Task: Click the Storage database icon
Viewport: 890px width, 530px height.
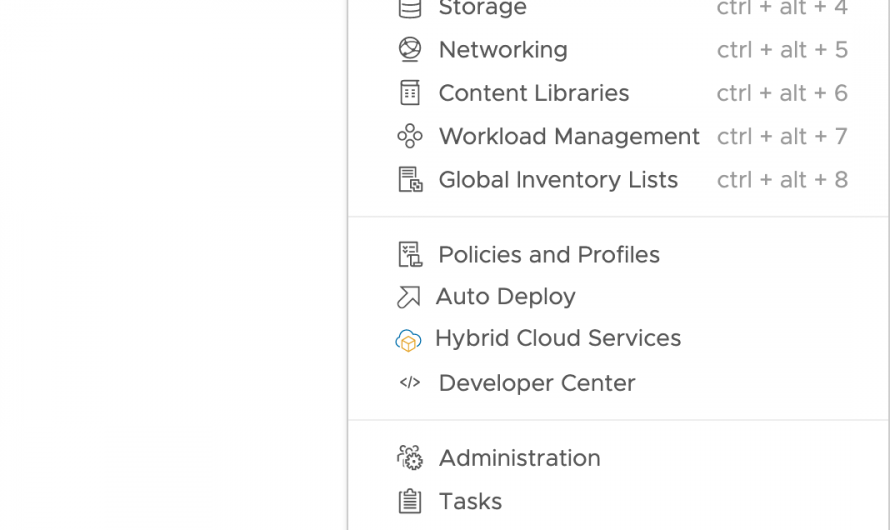Action: pos(410,8)
